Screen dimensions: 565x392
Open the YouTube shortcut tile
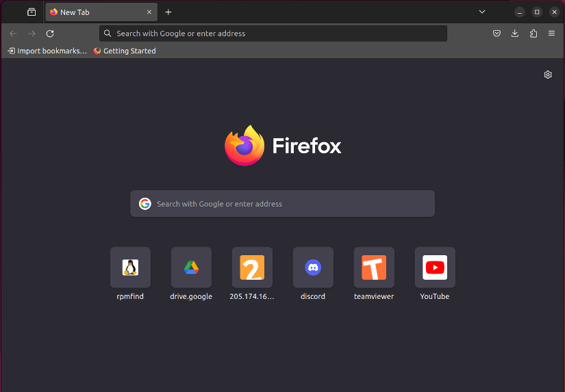tap(435, 267)
